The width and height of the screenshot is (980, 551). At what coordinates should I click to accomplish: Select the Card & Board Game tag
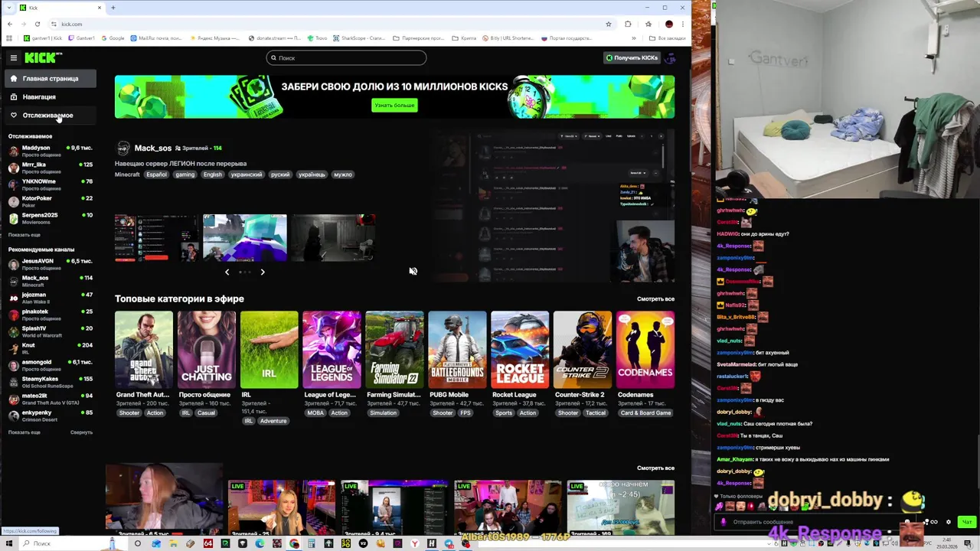coord(645,413)
